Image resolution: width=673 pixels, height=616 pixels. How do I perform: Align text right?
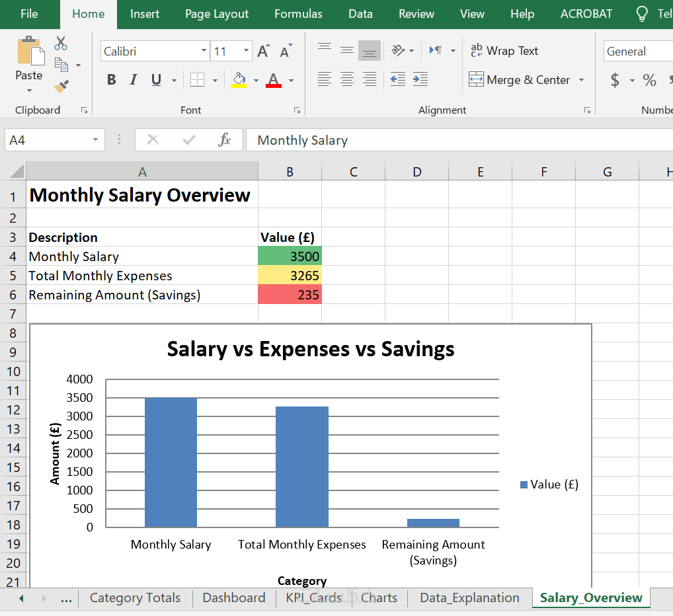(369, 79)
